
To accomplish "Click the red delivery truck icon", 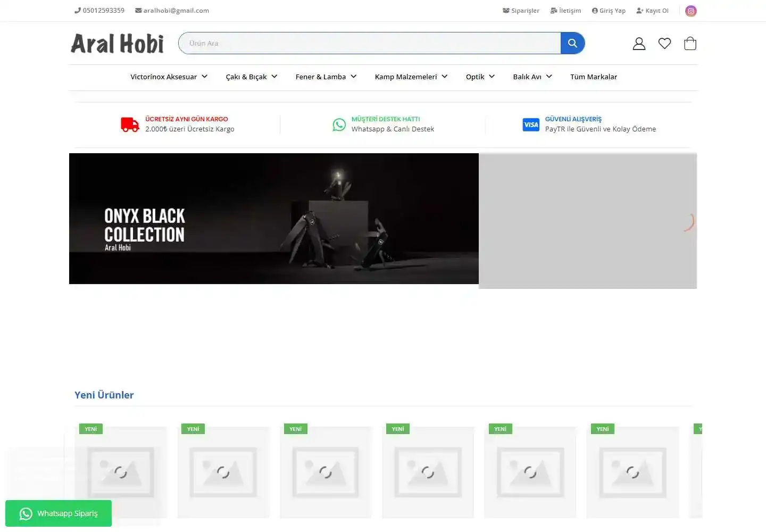I will pyautogui.click(x=130, y=124).
